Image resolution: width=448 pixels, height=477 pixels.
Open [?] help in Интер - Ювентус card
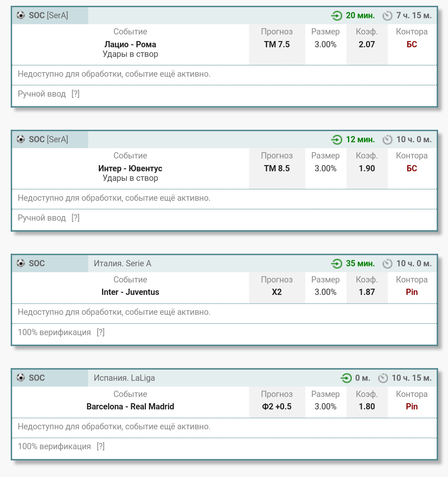pos(75,218)
